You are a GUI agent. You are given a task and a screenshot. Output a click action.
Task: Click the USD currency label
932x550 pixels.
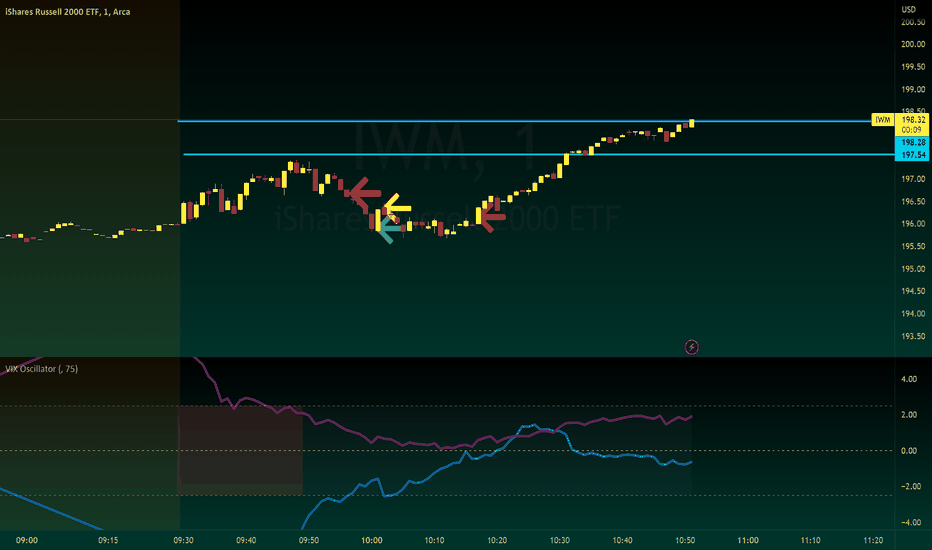pyautogui.click(x=908, y=9)
